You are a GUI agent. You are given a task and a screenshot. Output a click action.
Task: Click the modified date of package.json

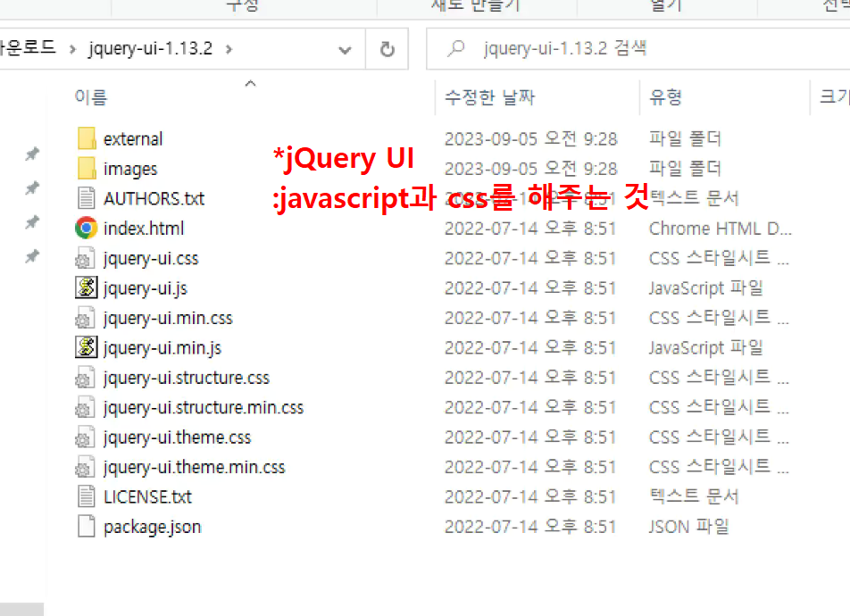(x=530, y=527)
